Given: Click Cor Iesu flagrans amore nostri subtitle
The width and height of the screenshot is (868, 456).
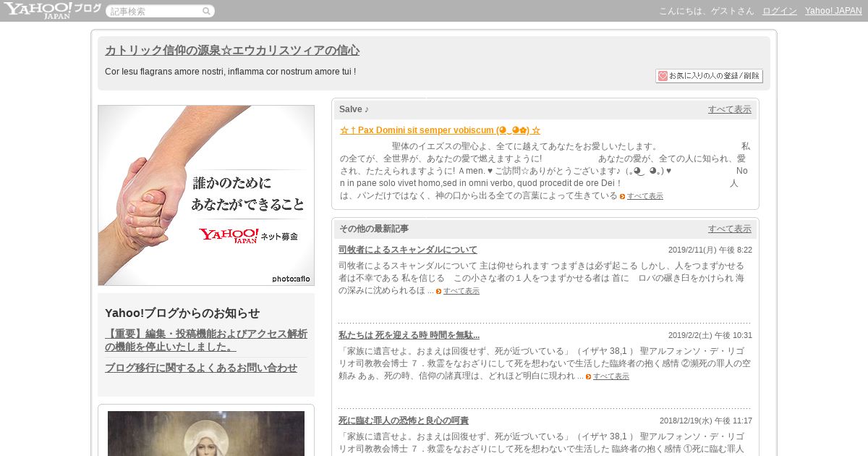Looking at the screenshot, I should (230, 72).
